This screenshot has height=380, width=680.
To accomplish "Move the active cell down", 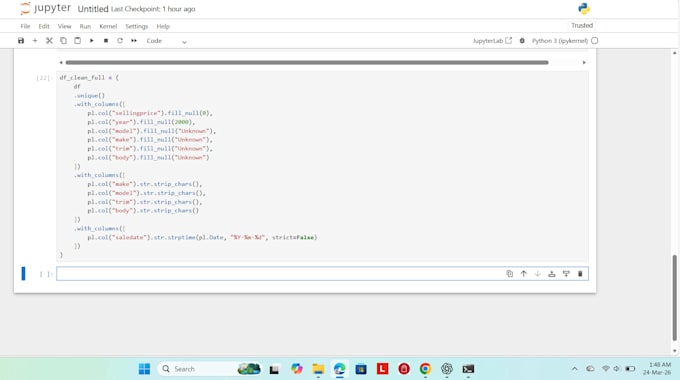I will (x=538, y=274).
